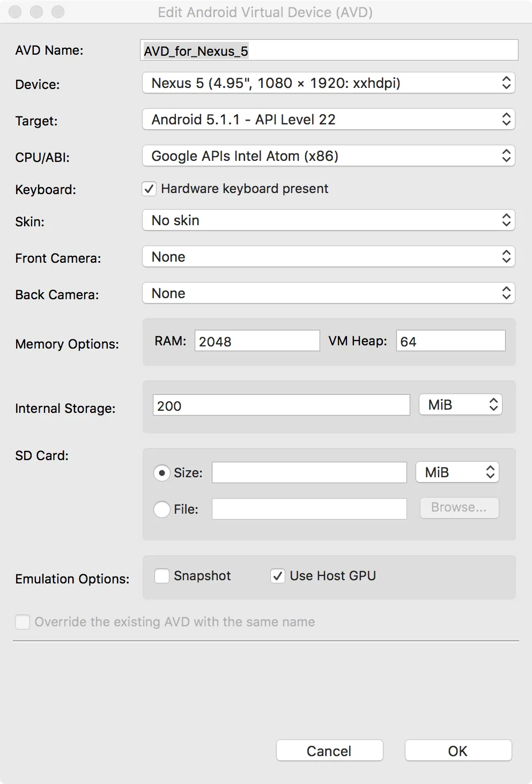Click the Cancel button

point(329,751)
